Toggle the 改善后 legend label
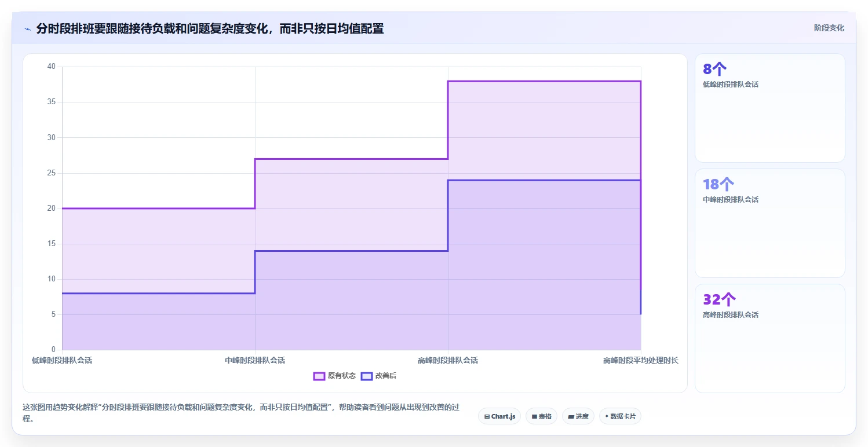Image resolution: width=868 pixels, height=447 pixels. pos(386,376)
